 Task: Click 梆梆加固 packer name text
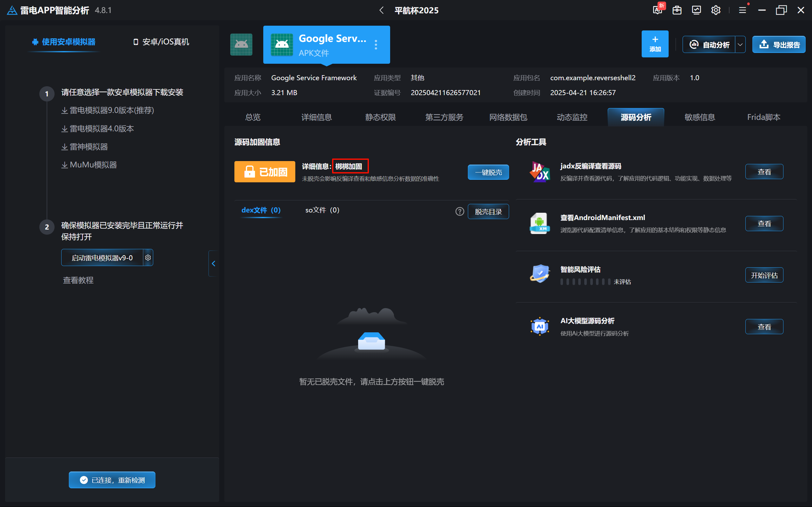coord(349,166)
